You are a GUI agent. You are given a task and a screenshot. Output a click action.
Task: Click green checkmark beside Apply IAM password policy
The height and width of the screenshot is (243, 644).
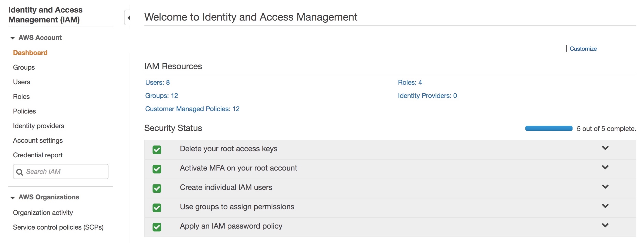click(x=157, y=227)
